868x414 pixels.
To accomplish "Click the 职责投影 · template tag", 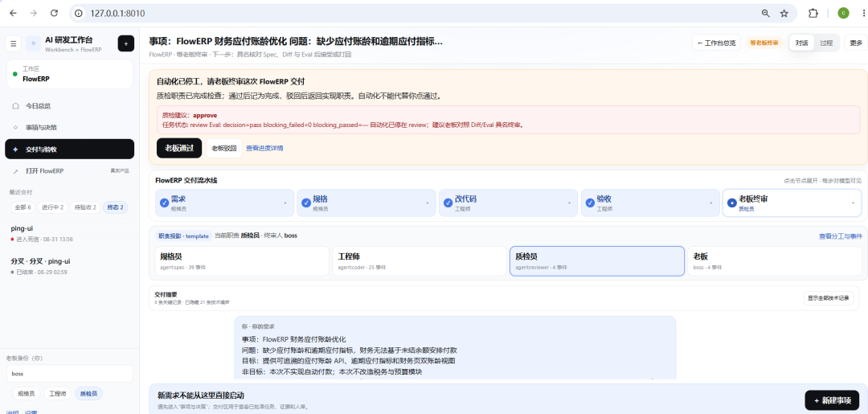I will pos(183,236).
